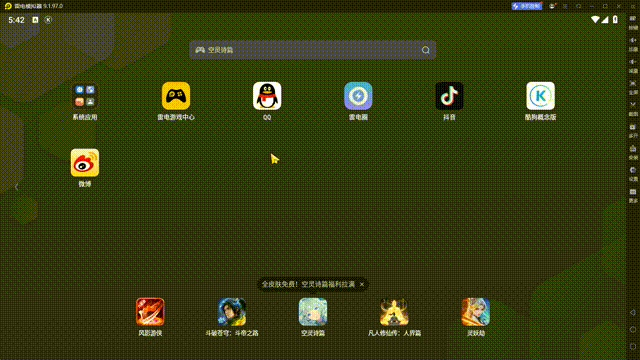The image size is (640, 360).
Task: Click the search magnifier icon
Action: 426,50
